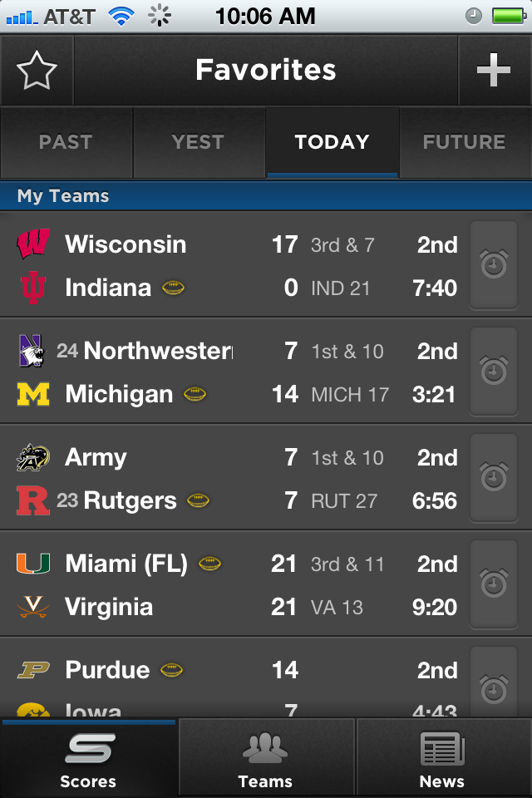This screenshot has height=798, width=532.
Task: Open the Miami (FL) game details
Action: click(234, 584)
